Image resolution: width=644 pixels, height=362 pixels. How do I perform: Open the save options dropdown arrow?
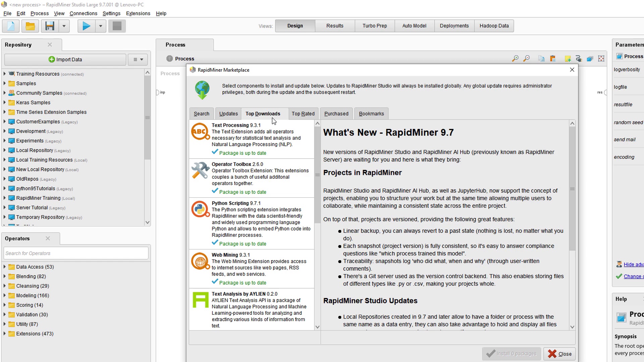pos(64,26)
